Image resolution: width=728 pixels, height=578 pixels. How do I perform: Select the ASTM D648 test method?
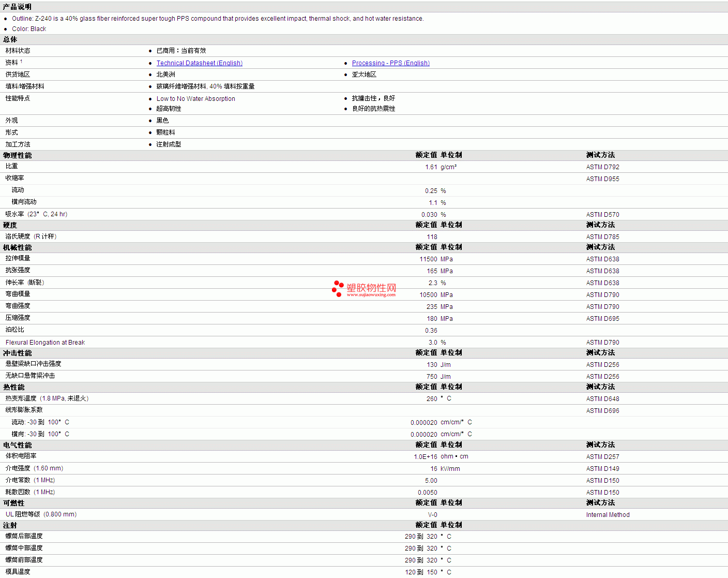pos(602,399)
